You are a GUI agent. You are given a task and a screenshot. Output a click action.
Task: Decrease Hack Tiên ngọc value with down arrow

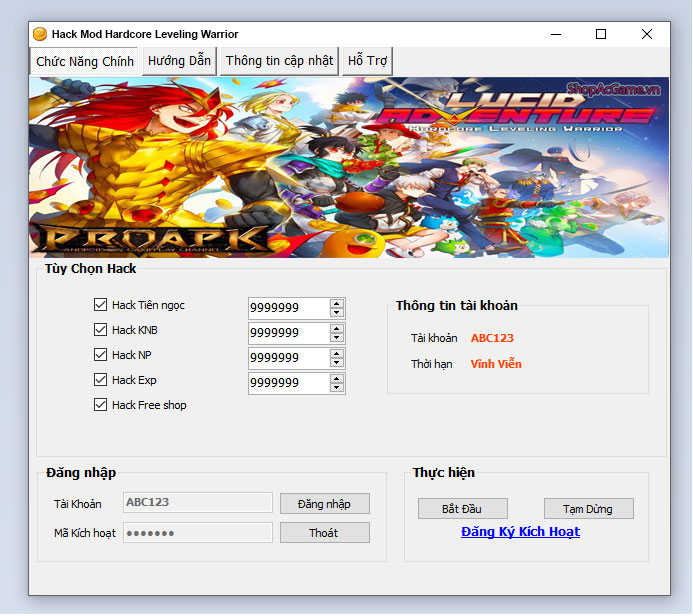pos(337,313)
